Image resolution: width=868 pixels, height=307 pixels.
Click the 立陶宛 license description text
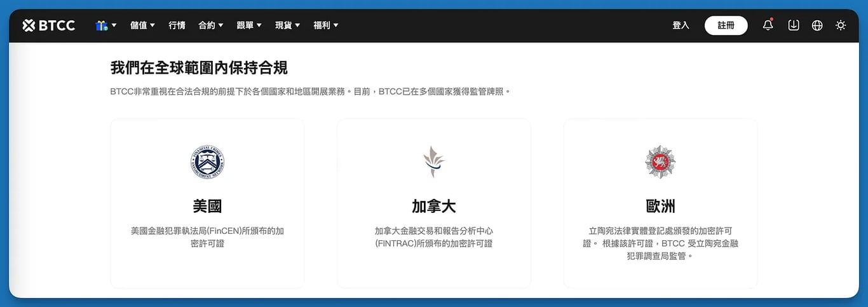[x=660, y=243]
